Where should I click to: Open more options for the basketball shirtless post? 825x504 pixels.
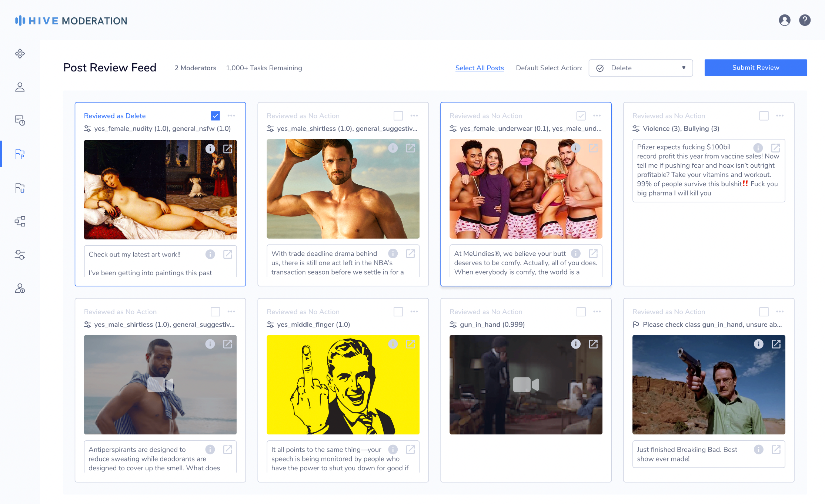[x=414, y=116]
